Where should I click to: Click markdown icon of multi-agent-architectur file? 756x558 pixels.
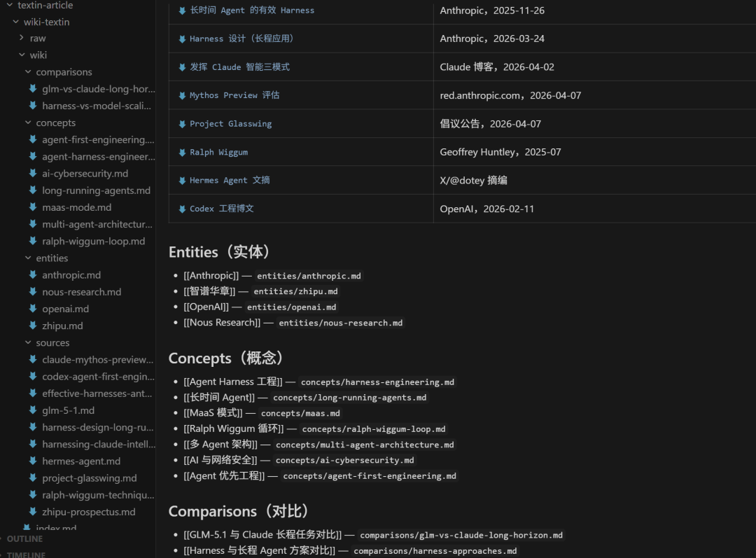[33, 224]
